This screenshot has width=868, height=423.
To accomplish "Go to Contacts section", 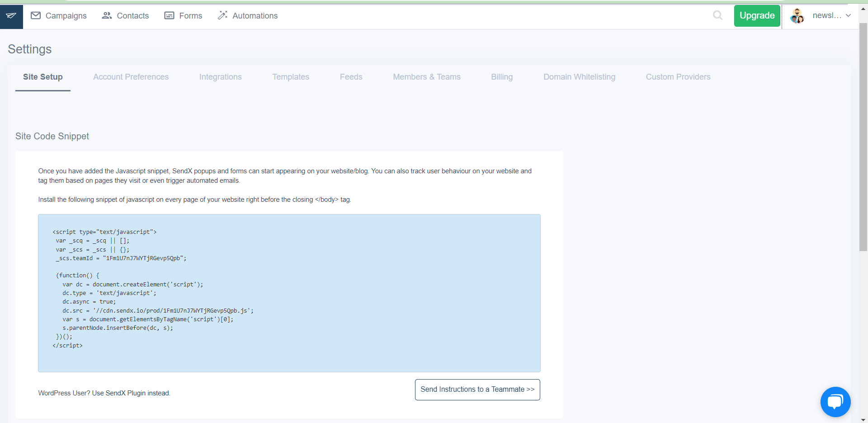I will tap(125, 16).
